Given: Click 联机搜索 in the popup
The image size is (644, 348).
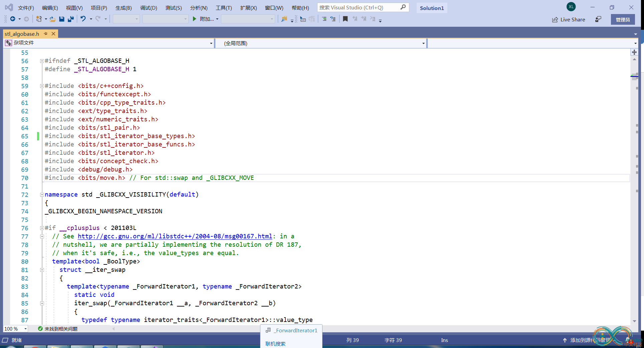Looking at the screenshot, I should point(275,344).
